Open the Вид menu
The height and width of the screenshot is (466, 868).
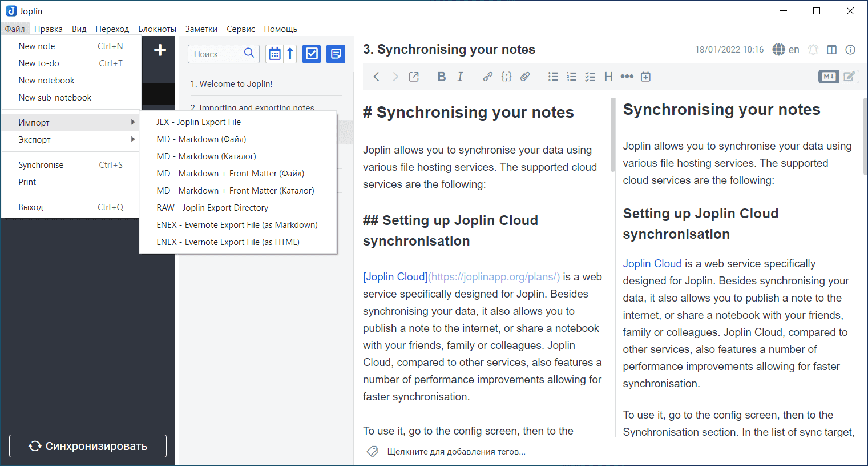pos(79,29)
